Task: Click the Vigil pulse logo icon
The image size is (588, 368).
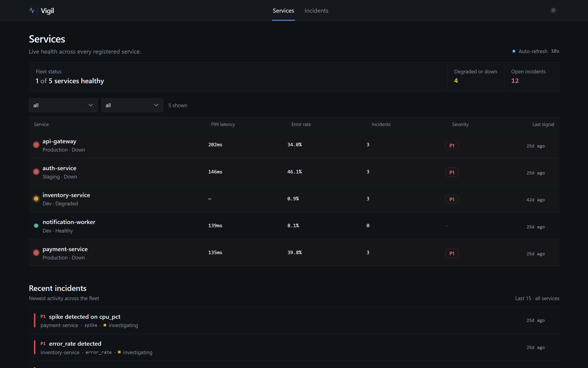Action: pos(32,11)
